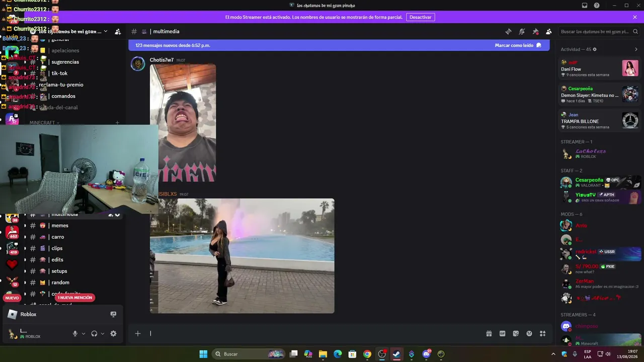Click the plus attach button in message bar
644x362 pixels.
(x=138, y=333)
